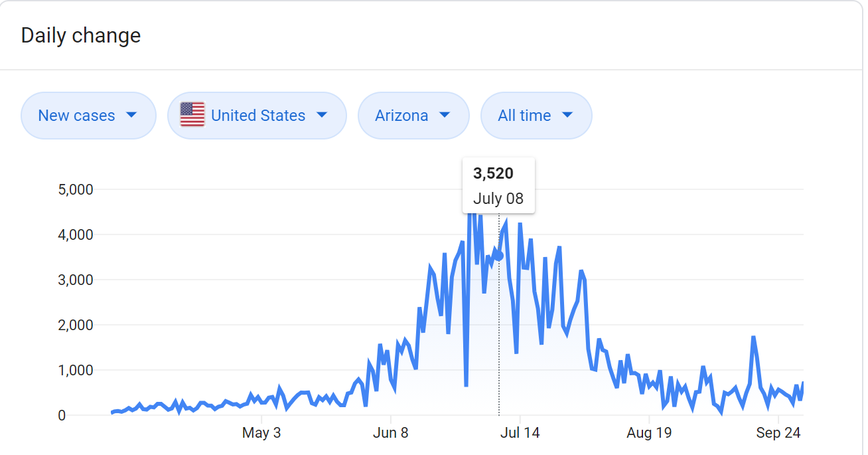This screenshot has width=868, height=455.
Task: Open the New cases dropdown
Action: click(88, 116)
